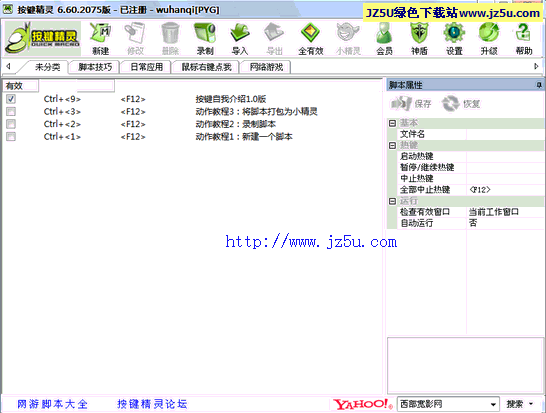Collapse the 运行 property group
Viewport: 546px width, 413px height.
coord(392,201)
